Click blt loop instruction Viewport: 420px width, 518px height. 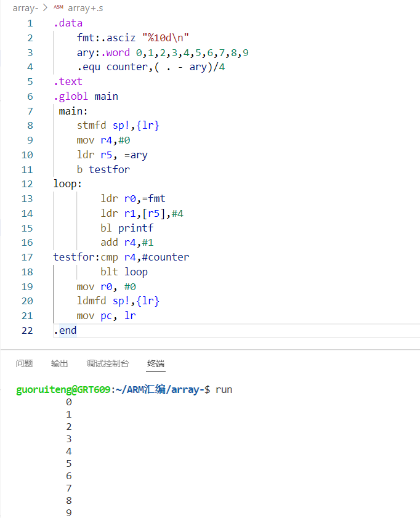124,272
